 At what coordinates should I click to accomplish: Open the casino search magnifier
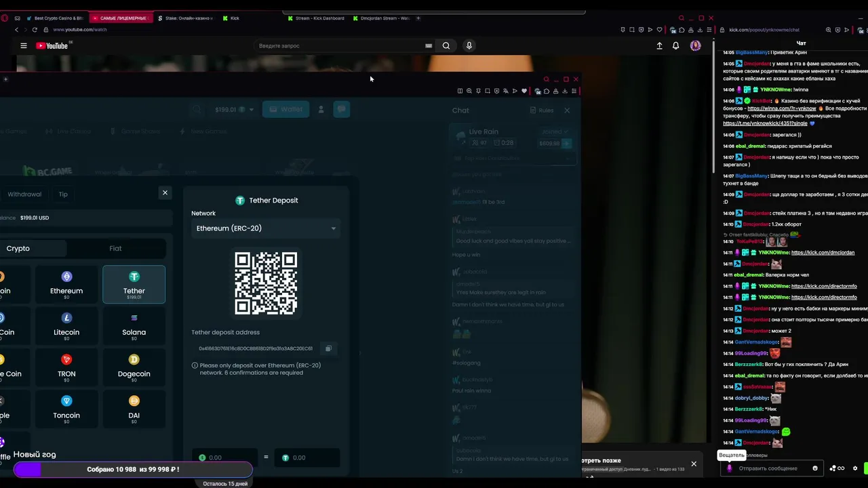tap(197, 109)
